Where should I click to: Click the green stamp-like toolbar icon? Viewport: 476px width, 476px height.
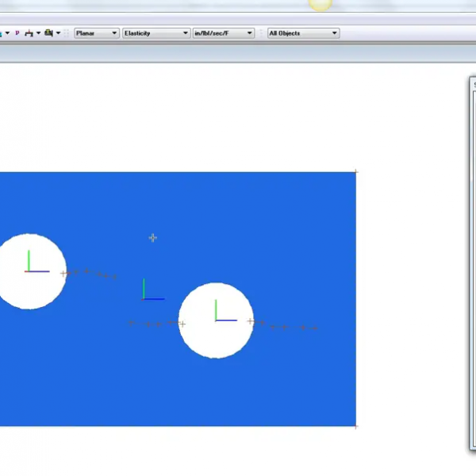(x=49, y=33)
